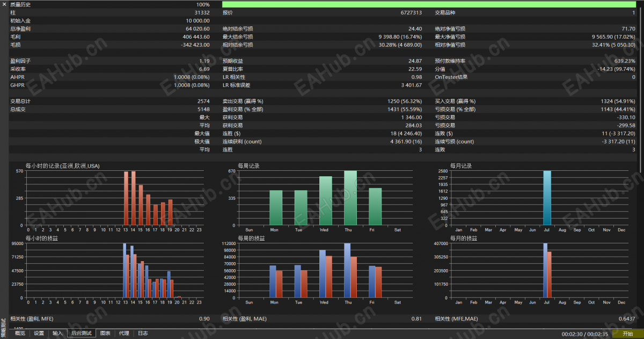
Task: Select average profit trade value 284.03
Action: pos(414,125)
